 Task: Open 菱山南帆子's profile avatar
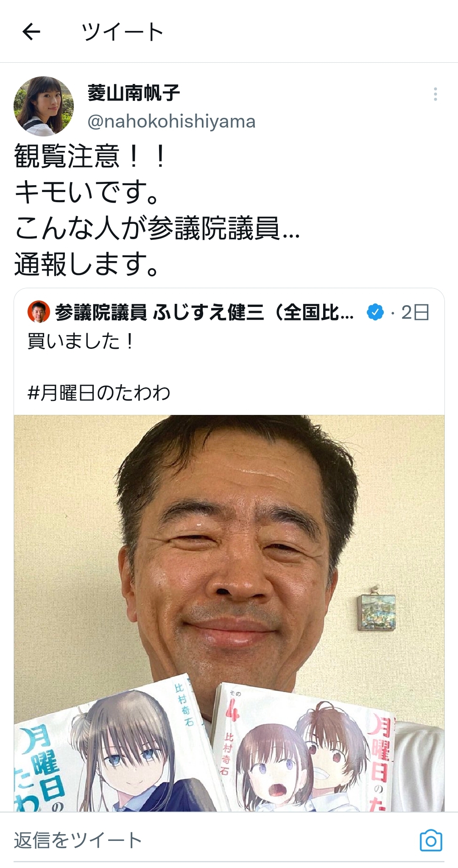point(44,106)
